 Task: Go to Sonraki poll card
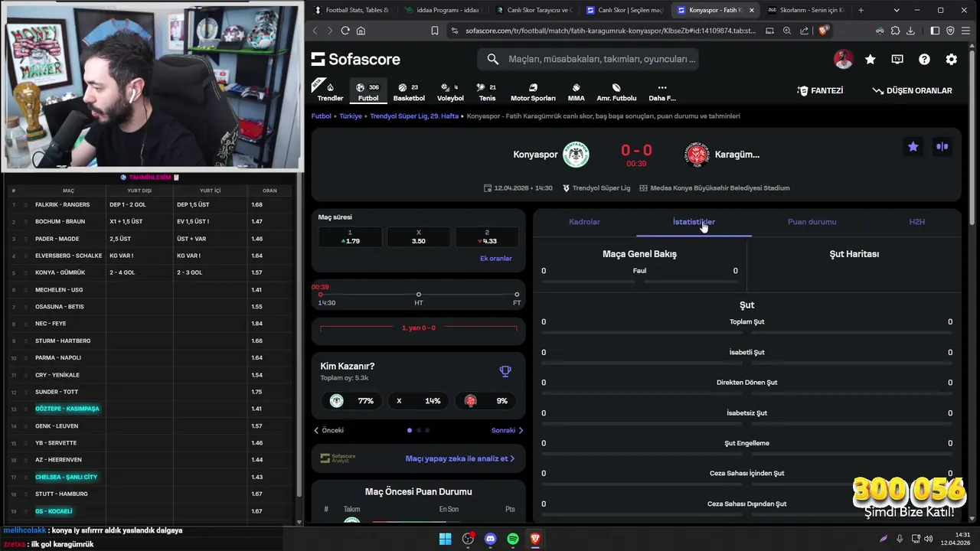tap(507, 430)
